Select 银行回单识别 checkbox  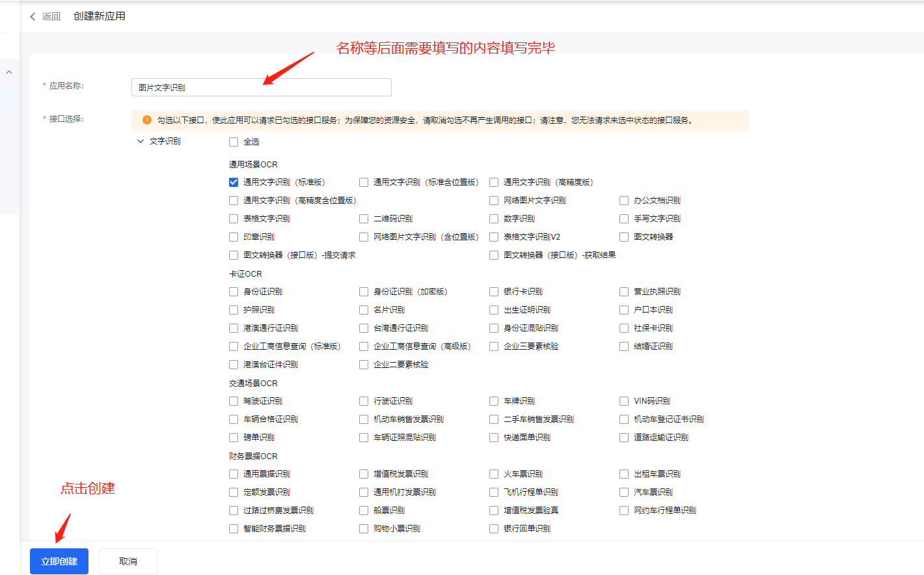pyautogui.click(x=494, y=529)
